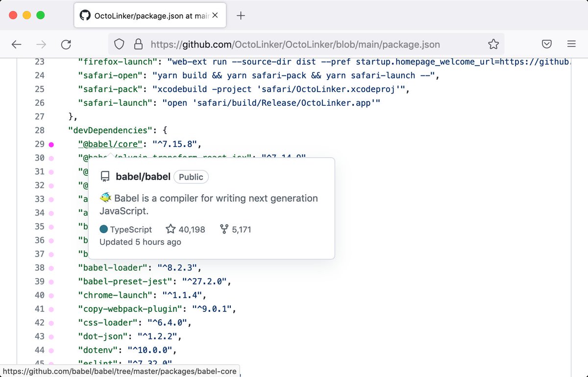Viewport: 588px width, 377px height.
Task: Click the "firefox-launch" script key
Action: [118, 62]
